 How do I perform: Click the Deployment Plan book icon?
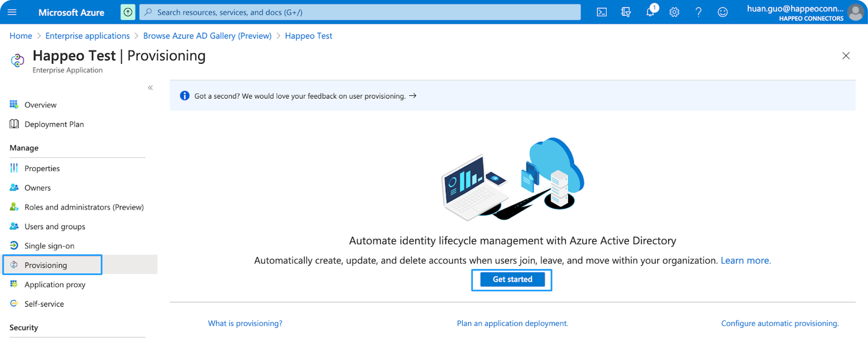point(14,124)
